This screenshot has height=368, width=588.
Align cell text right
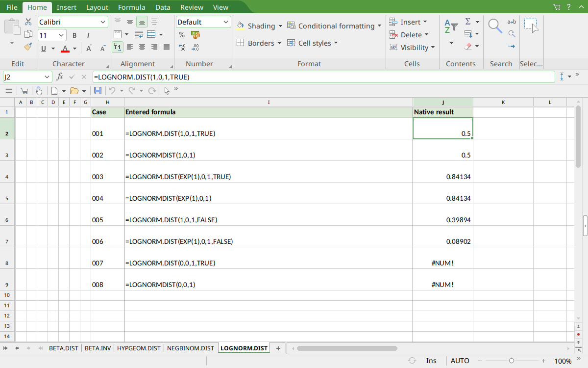pyautogui.click(x=154, y=47)
